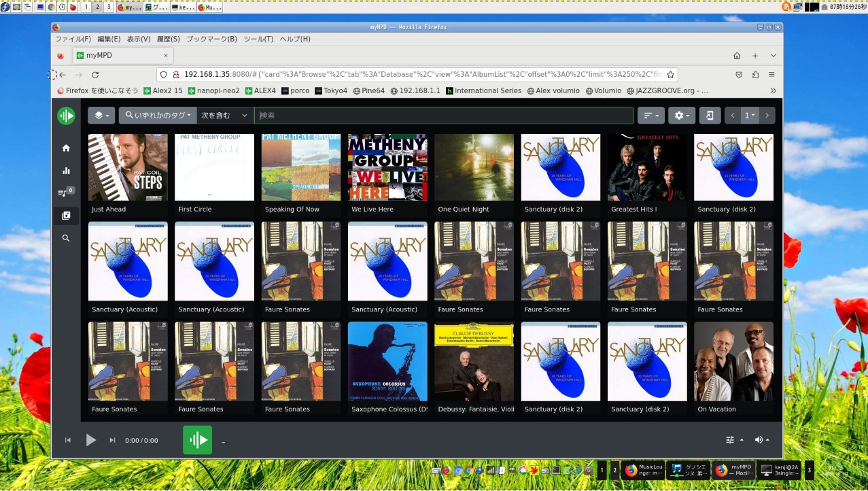Go to the previous track
This screenshot has height=491, width=868.
coord(68,440)
